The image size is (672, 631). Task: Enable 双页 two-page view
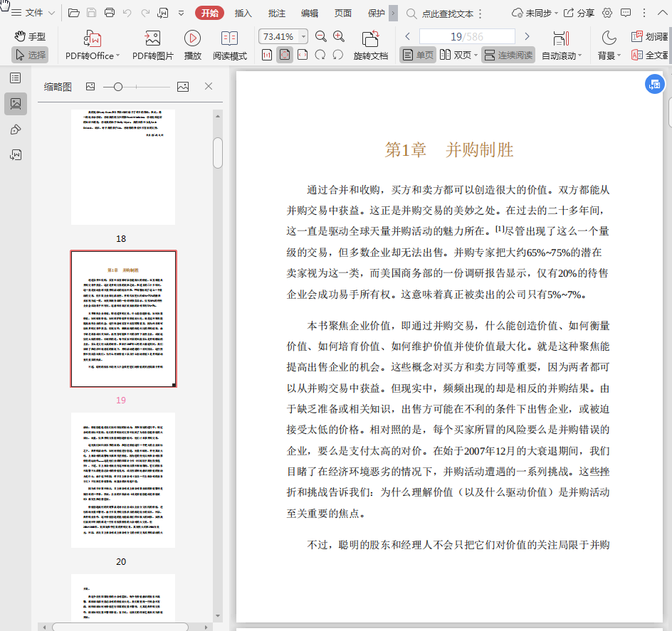456,55
